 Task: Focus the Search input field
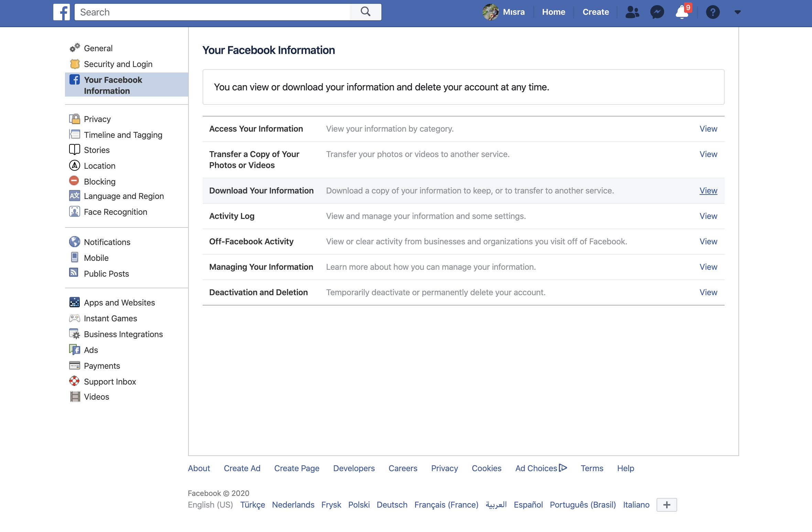click(x=212, y=12)
